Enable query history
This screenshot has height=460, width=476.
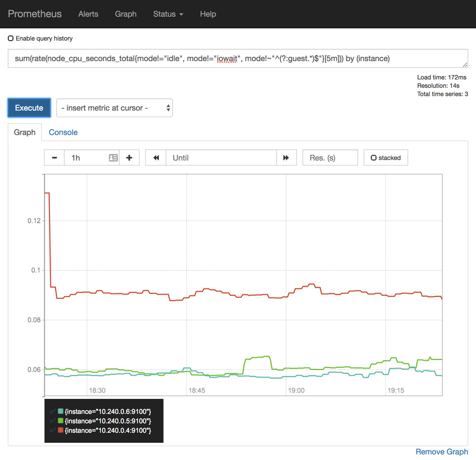click(x=9, y=38)
